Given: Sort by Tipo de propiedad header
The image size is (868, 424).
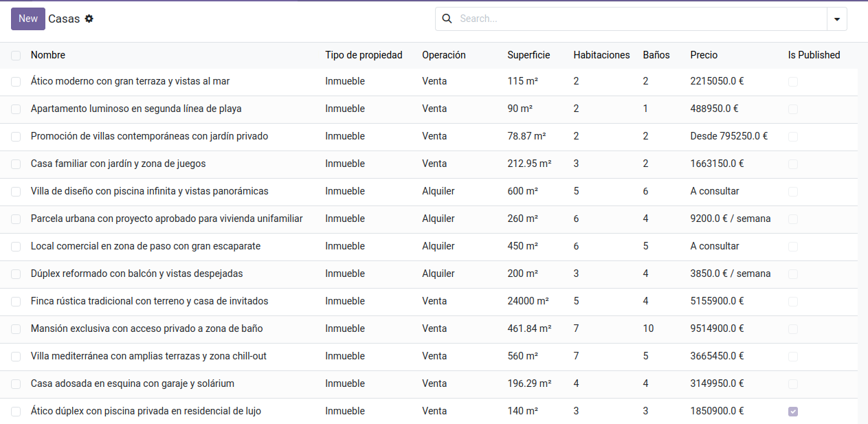Looking at the screenshot, I should coord(364,55).
